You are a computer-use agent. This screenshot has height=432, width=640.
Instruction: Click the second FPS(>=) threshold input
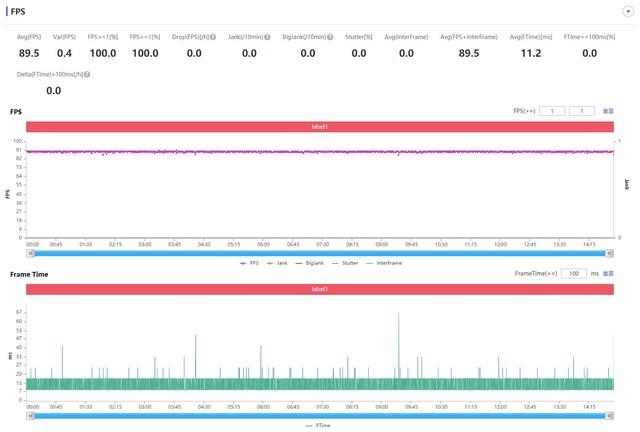click(582, 111)
